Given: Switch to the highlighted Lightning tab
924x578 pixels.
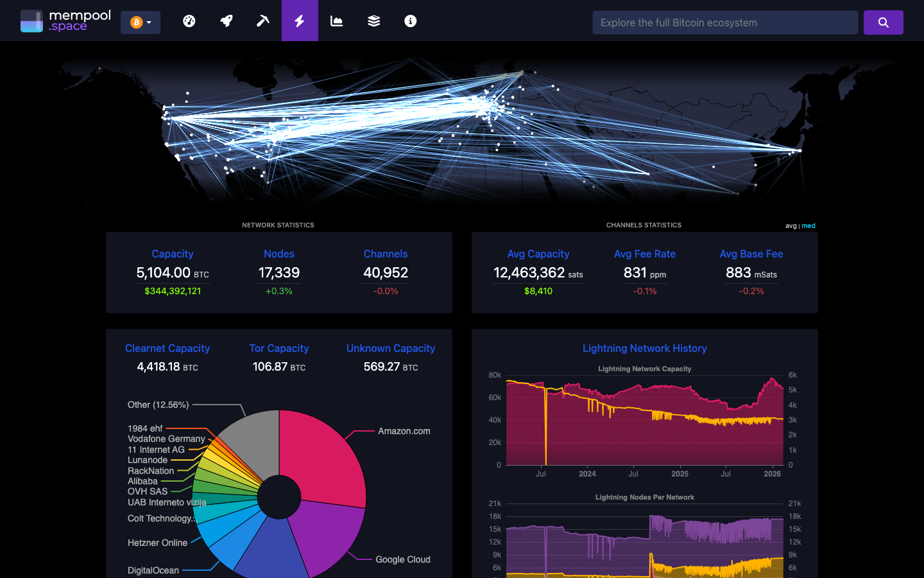Looking at the screenshot, I should (300, 21).
